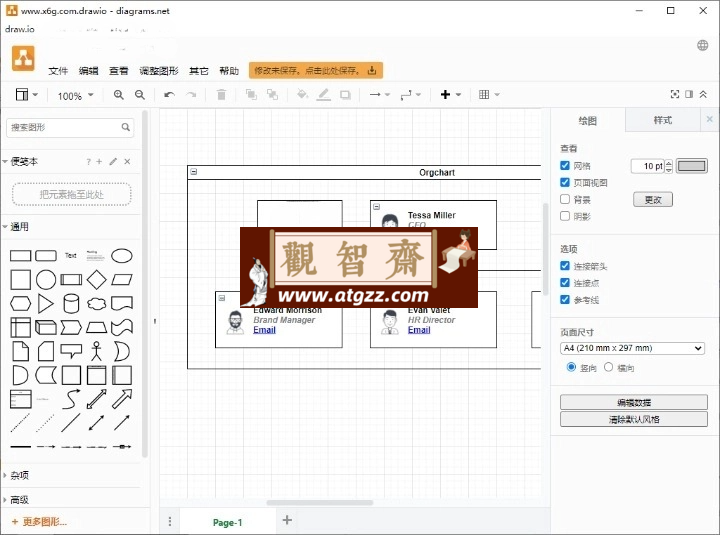This screenshot has height=535, width=720.
Task: Edit the scratchpad with pencil icon
Action: click(113, 162)
